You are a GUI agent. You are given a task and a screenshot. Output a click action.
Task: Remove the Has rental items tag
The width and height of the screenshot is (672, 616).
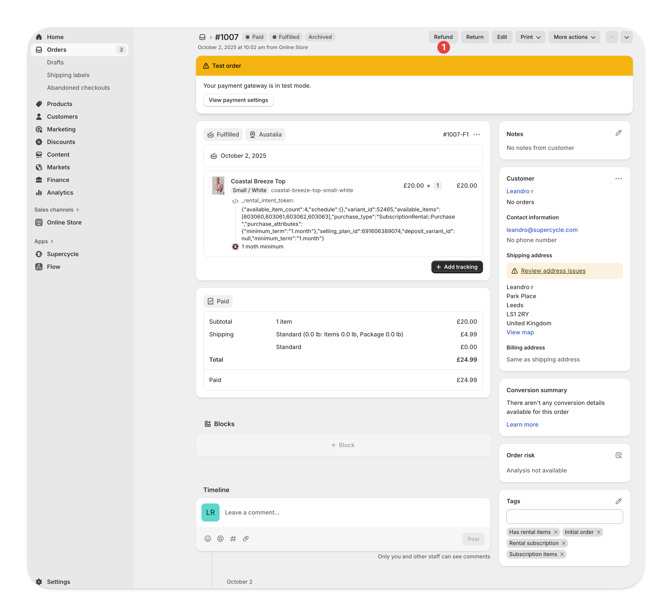(x=556, y=532)
